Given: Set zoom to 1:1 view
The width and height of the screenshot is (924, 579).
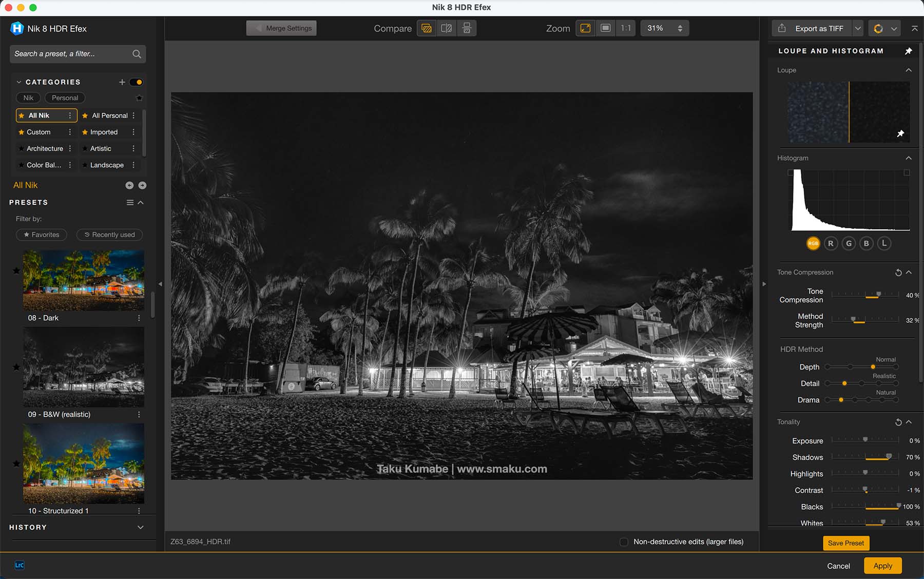Looking at the screenshot, I should click(626, 28).
